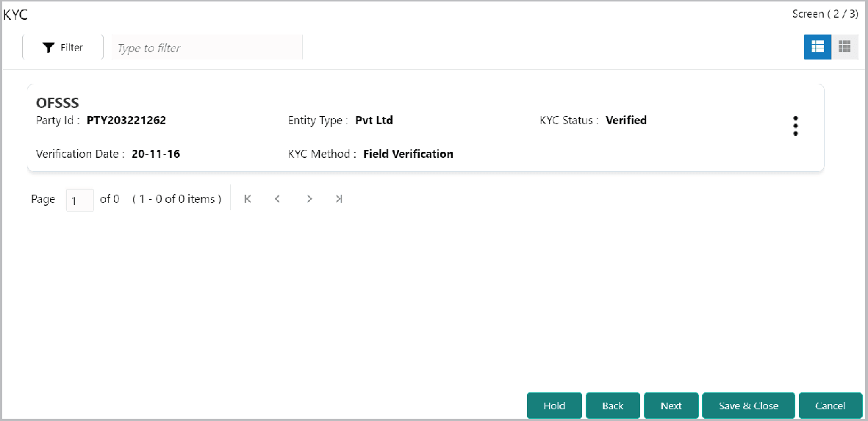The image size is (868, 421).
Task: Click KYC Status value Verified
Action: coord(626,120)
